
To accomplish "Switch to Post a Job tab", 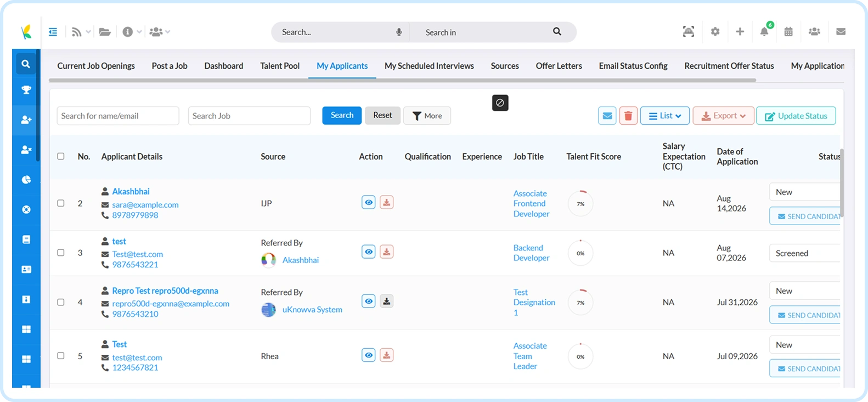I will tap(170, 66).
